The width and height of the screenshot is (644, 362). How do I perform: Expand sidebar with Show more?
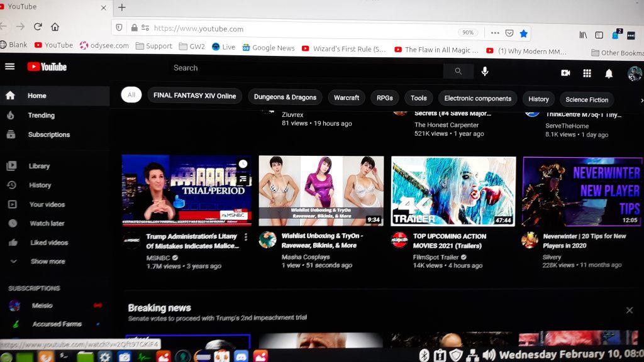pyautogui.click(x=48, y=261)
